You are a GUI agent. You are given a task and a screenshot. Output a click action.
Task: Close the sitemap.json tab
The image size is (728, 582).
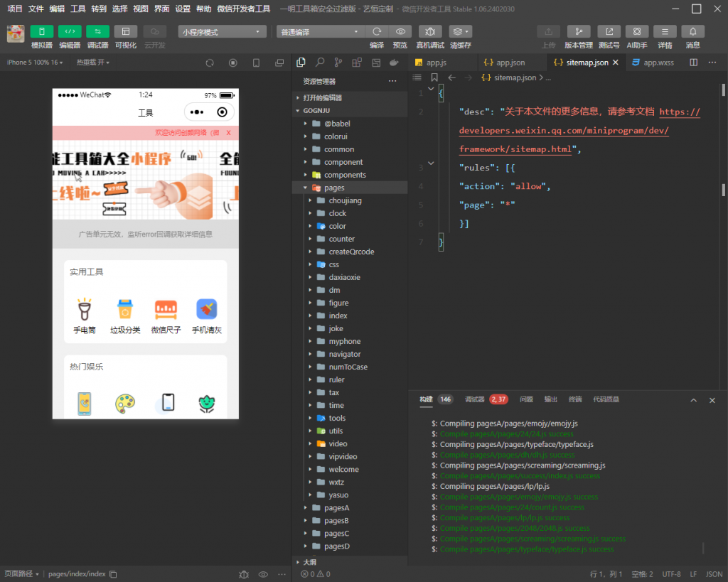pos(616,63)
